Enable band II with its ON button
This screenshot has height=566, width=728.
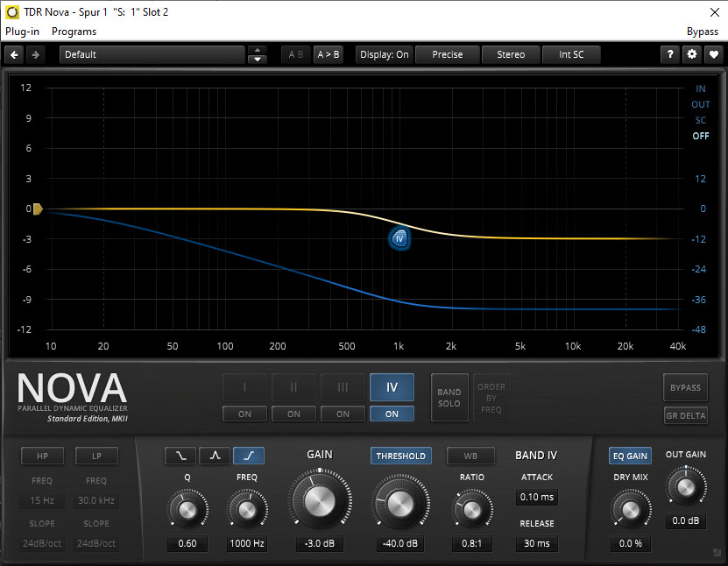tap(293, 414)
